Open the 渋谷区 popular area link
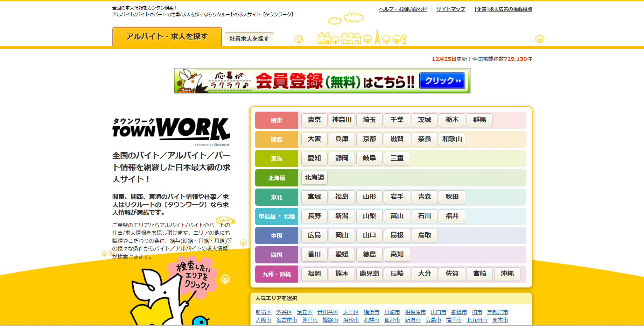The width and height of the screenshot is (644, 326). [284, 312]
